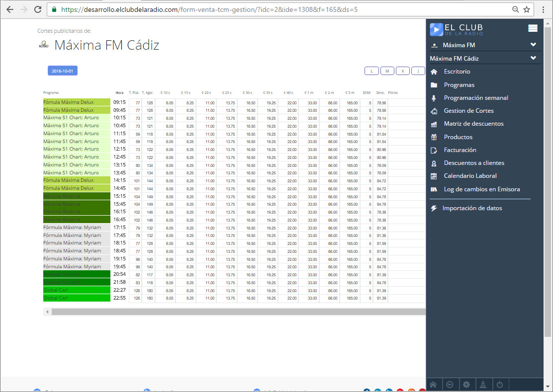The height and width of the screenshot is (392, 553).
Task: Open Calendario Laboral in the sidebar
Action: tap(470, 176)
